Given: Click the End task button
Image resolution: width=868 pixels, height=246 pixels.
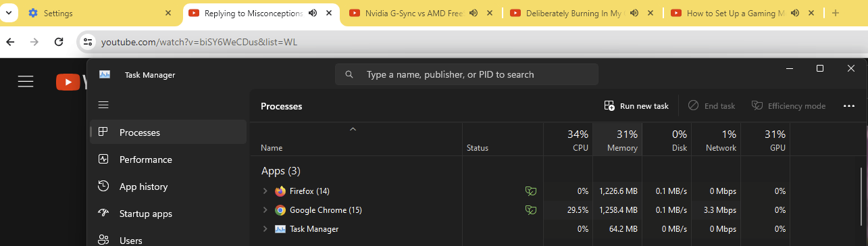Looking at the screenshot, I should click(711, 105).
